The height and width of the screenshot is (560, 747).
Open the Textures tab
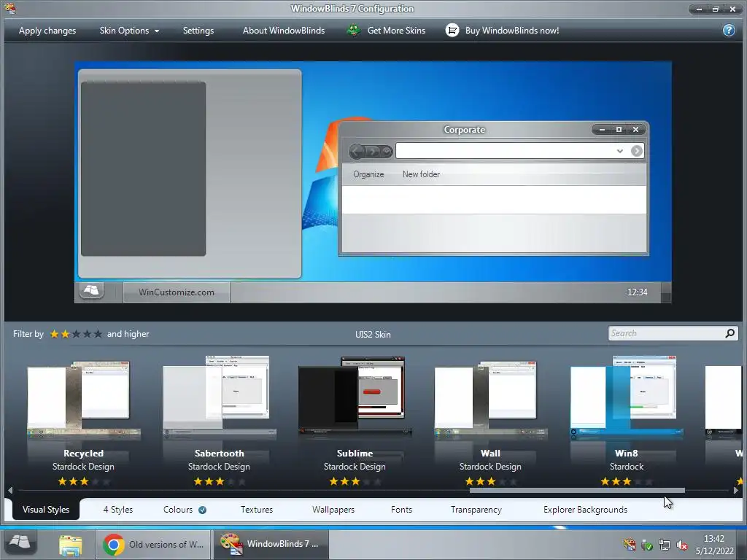click(x=257, y=510)
